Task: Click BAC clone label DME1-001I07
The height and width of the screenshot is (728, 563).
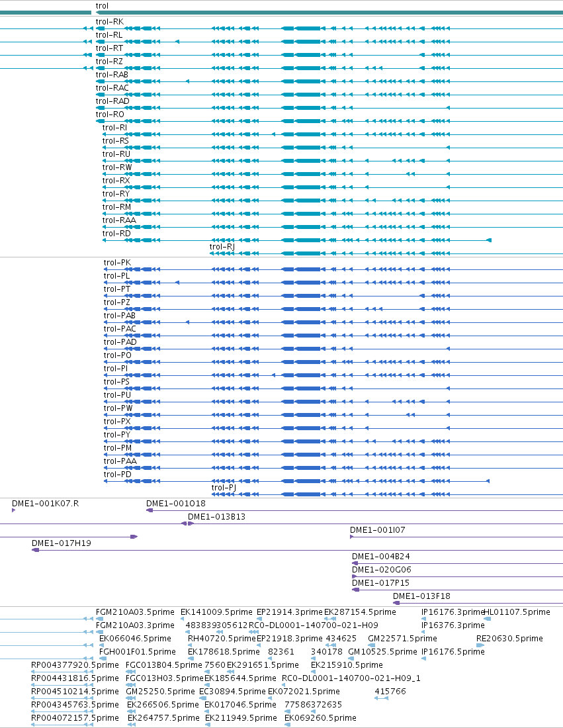Action: [377, 530]
